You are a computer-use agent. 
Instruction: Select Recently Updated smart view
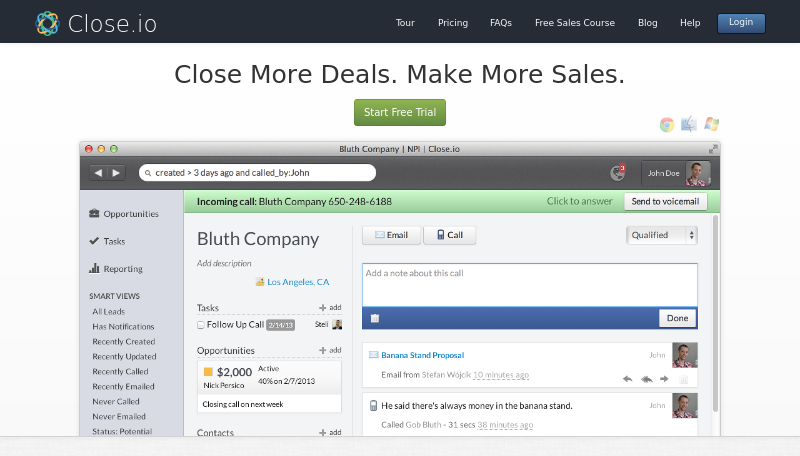click(124, 357)
